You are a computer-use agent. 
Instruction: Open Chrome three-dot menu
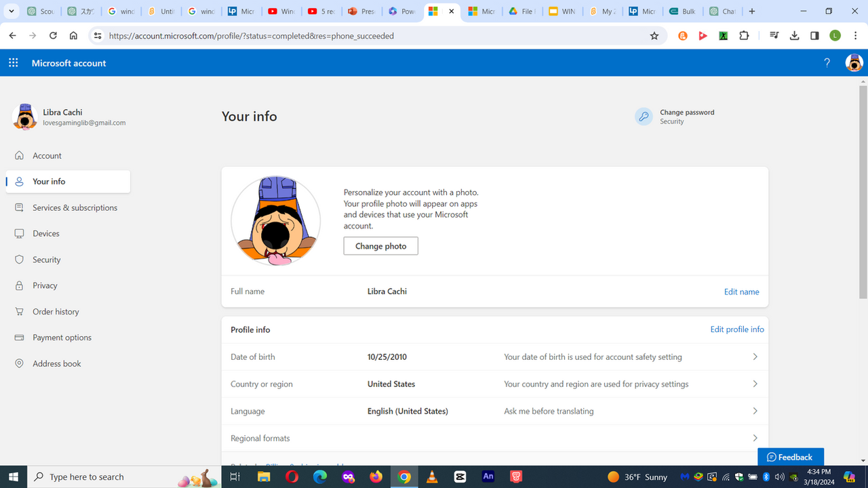point(855,36)
